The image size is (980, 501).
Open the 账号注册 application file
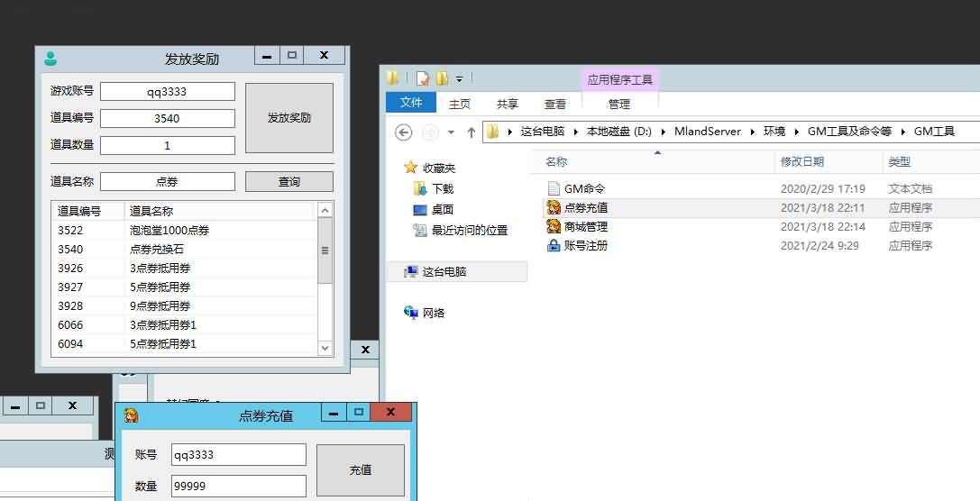585,246
